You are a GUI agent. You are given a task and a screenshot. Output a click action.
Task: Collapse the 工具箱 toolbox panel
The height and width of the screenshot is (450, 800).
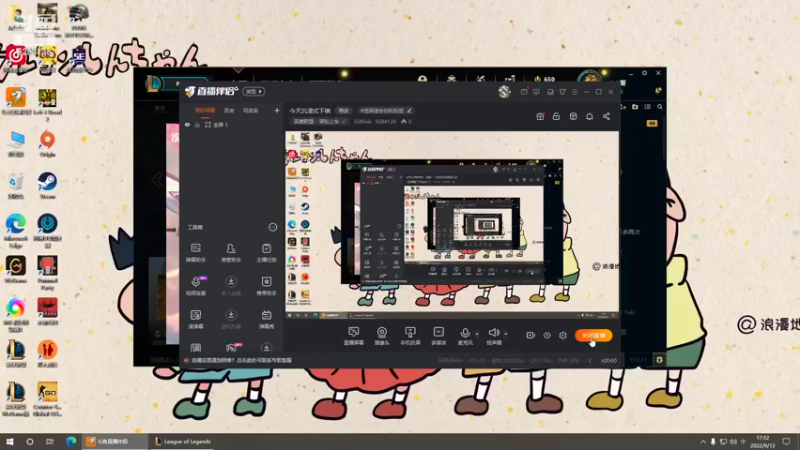click(273, 227)
